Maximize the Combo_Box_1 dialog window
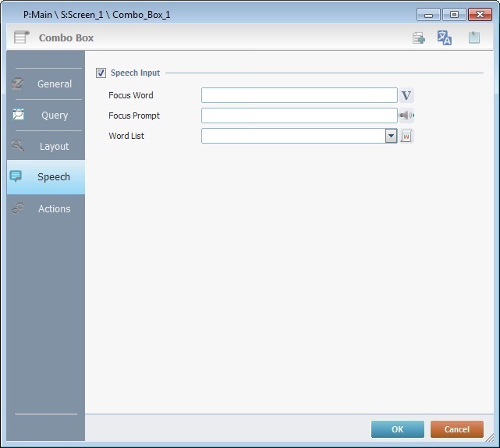 click(x=453, y=14)
